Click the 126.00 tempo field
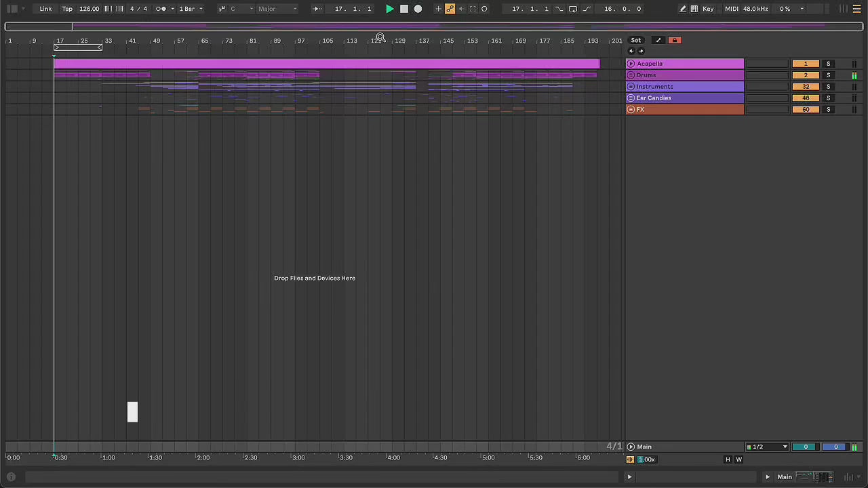The width and height of the screenshot is (868, 488). [x=89, y=9]
